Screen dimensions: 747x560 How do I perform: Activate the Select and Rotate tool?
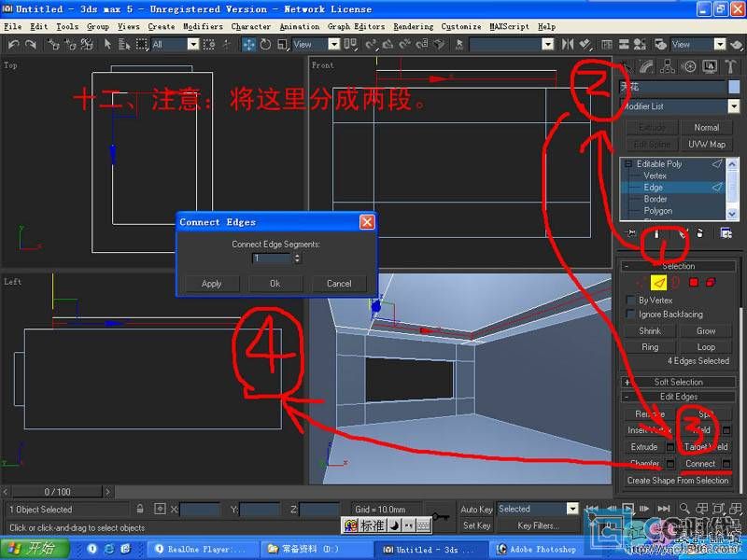(265, 44)
